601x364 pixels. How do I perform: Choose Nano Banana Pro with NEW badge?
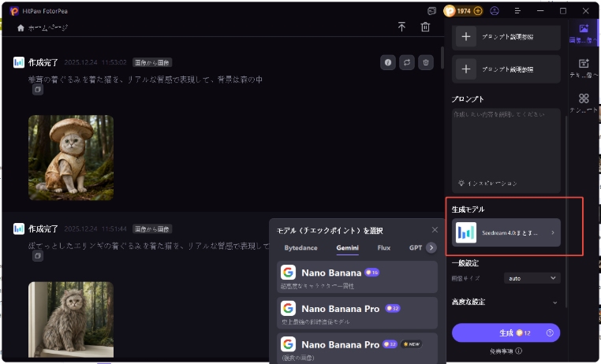pos(357,348)
